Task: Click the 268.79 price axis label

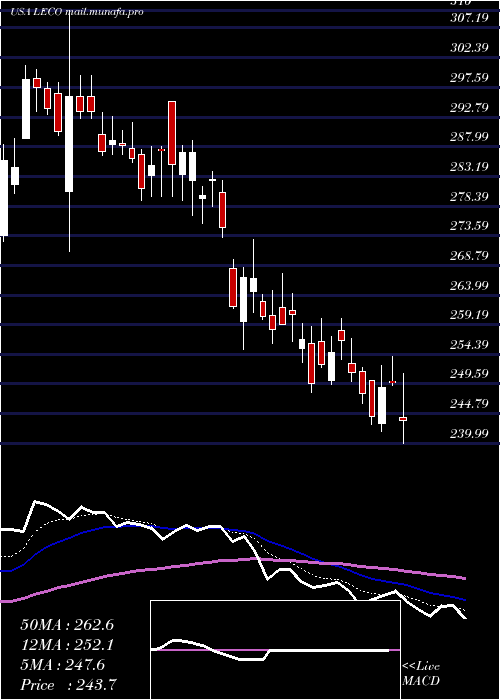Action: click(469, 256)
